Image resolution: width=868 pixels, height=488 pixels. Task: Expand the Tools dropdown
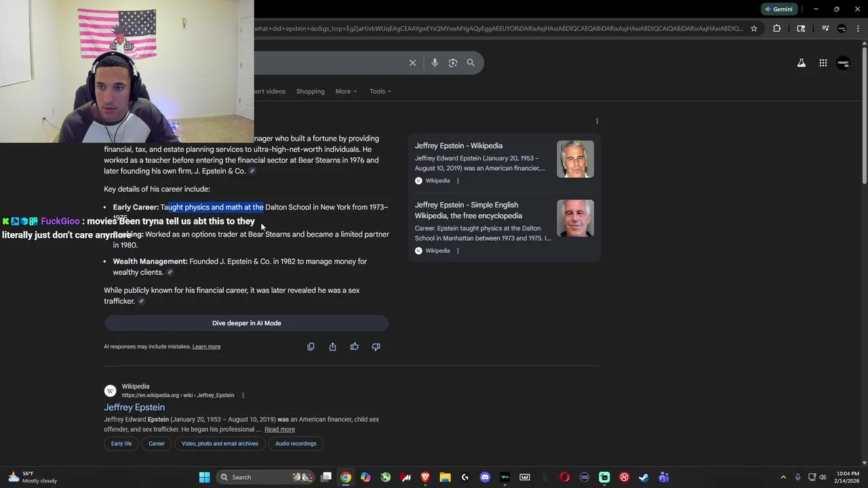380,91
